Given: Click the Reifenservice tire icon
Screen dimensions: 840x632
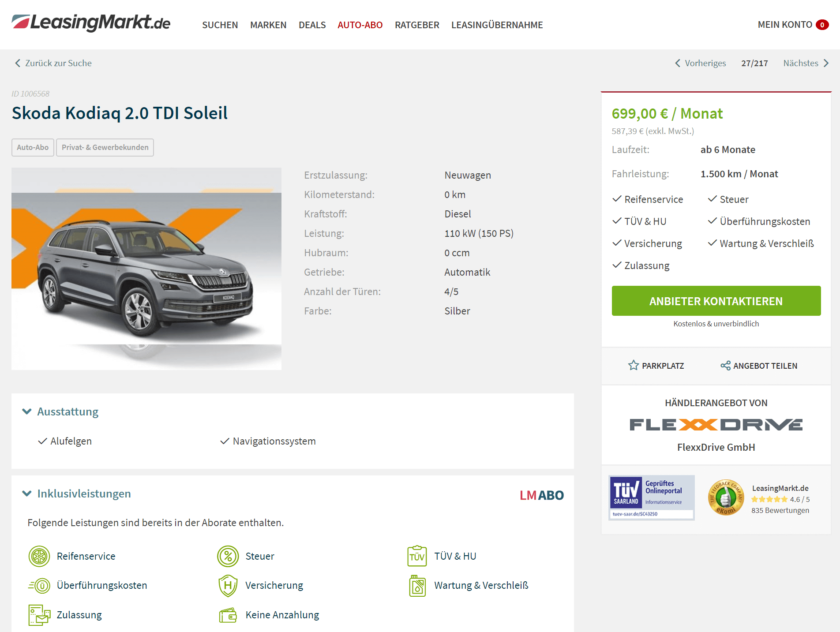Looking at the screenshot, I should point(39,556).
